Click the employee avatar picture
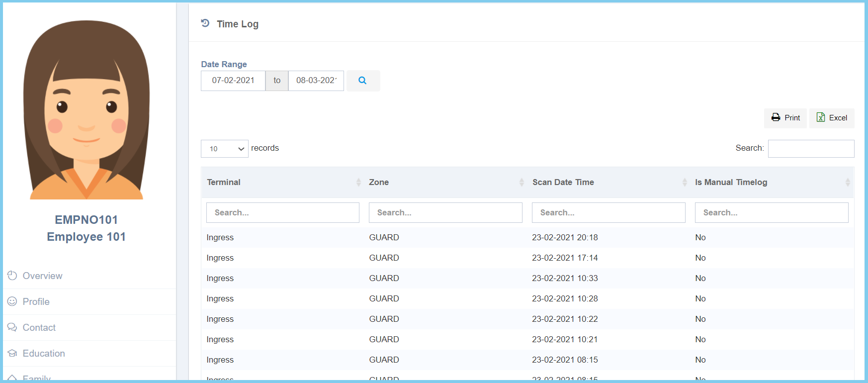Viewport: 868px width, 383px height. pos(87,110)
